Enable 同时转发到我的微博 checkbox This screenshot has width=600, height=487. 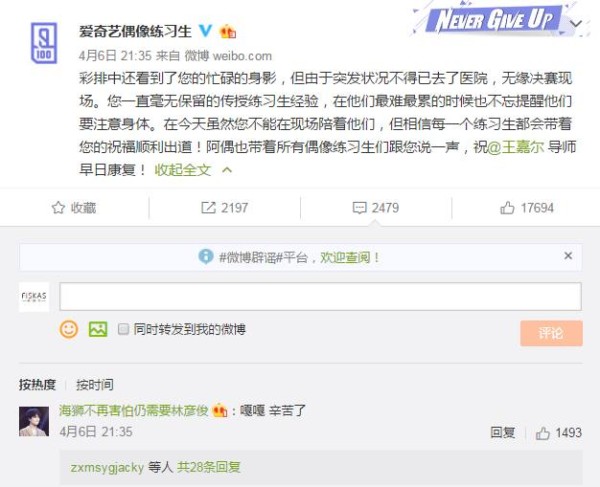pos(123,329)
